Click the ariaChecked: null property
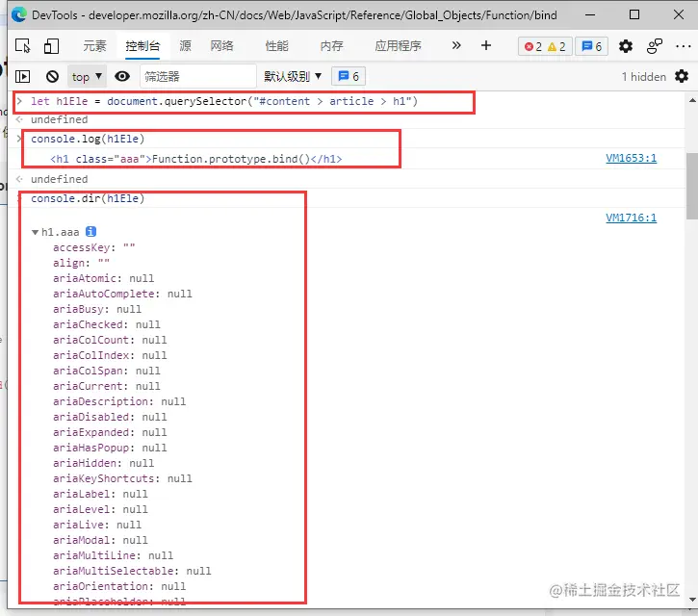This screenshot has height=616, width=698. pyautogui.click(x=107, y=324)
